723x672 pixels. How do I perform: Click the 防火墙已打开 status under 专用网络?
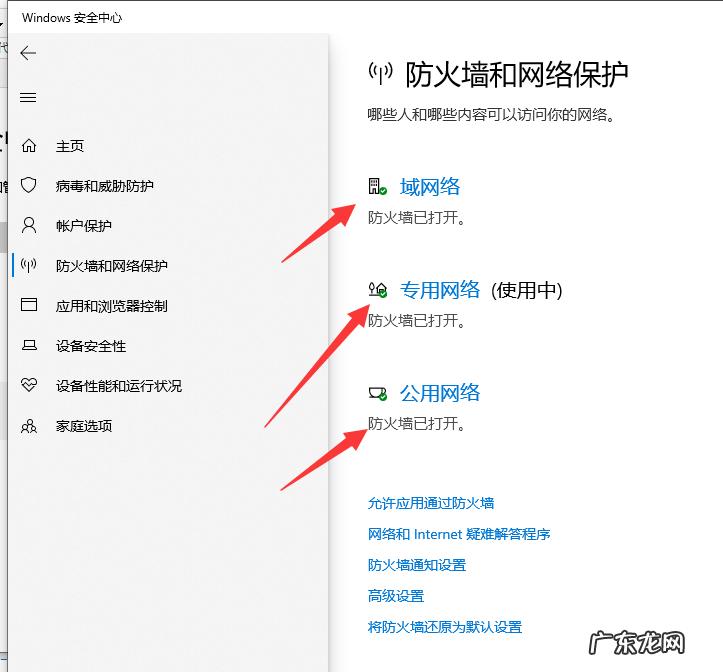click(416, 320)
